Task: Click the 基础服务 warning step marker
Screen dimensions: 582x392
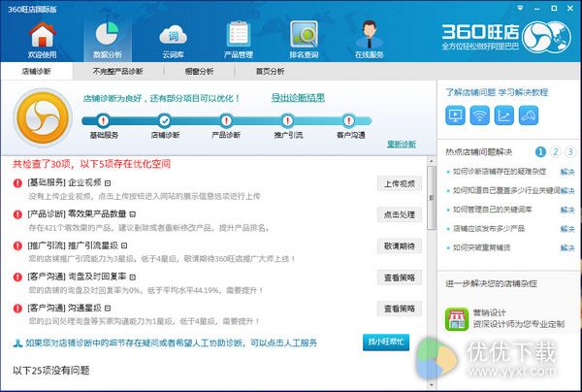Action: 104,120
